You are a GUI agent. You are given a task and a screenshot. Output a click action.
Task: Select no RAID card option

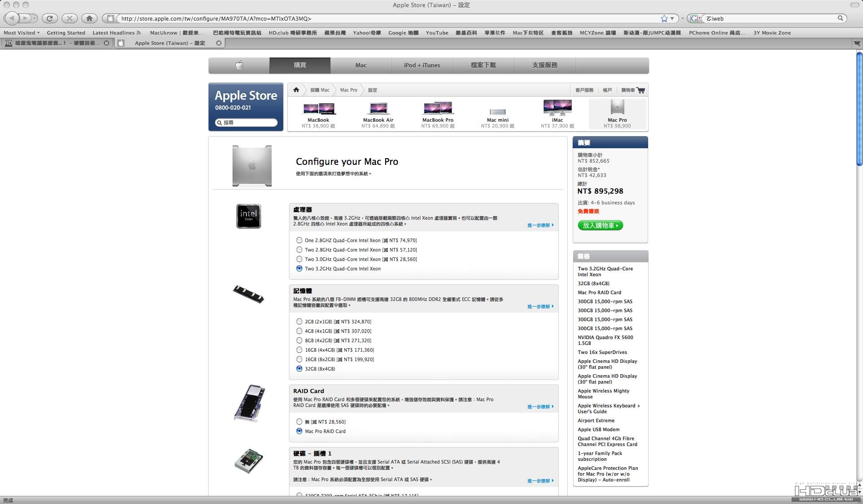[x=299, y=422]
